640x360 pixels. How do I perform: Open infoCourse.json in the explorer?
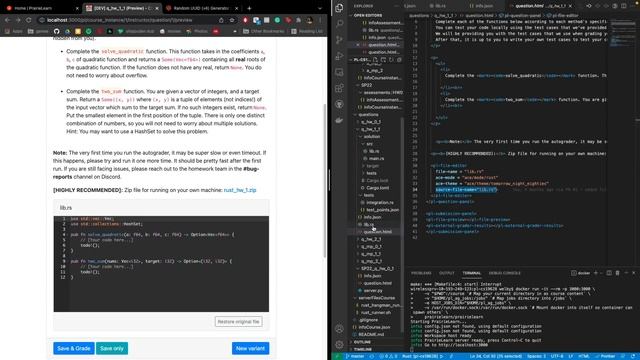click(374, 327)
